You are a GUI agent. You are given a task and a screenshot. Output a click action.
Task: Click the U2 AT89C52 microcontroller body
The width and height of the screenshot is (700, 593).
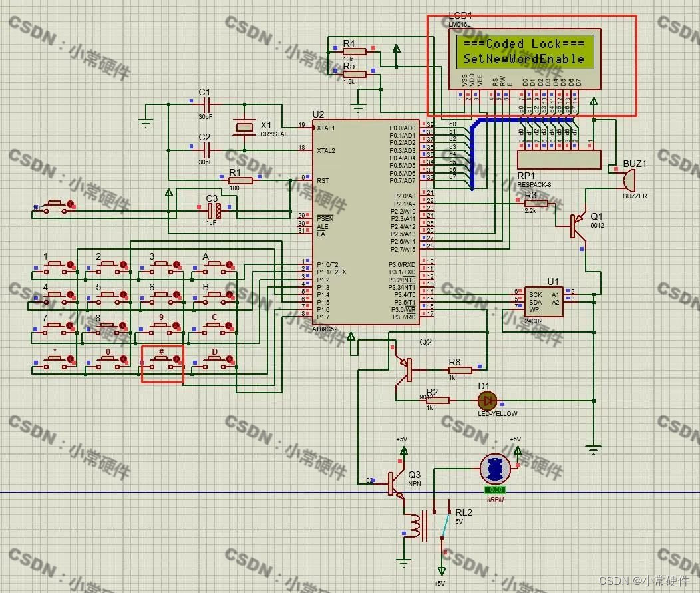(x=365, y=222)
